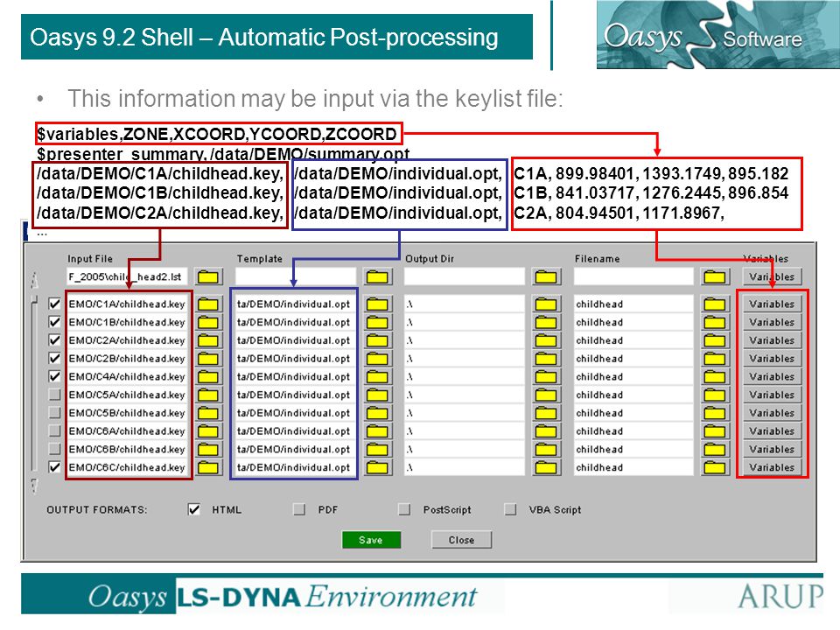Click the F_2005 keylist input file field

pos(127,277)
